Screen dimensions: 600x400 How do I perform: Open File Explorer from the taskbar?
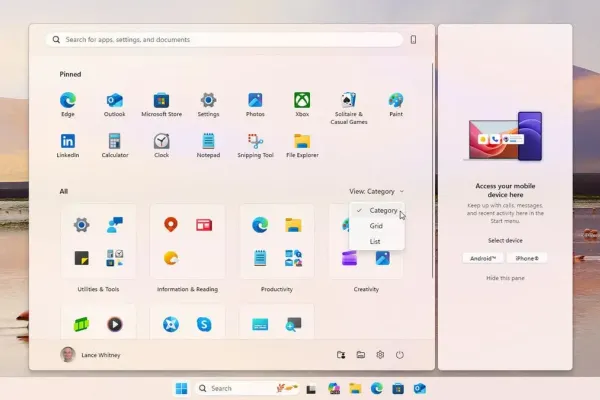(355, 389)
